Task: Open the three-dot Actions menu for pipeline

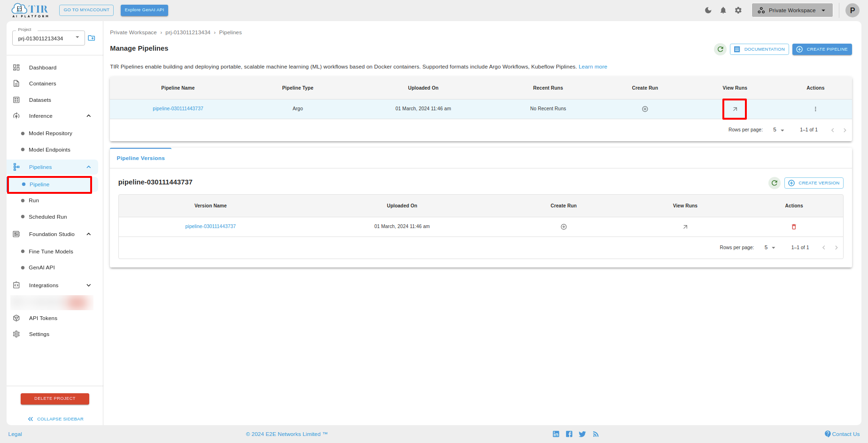Action: [x=815, y=109]
